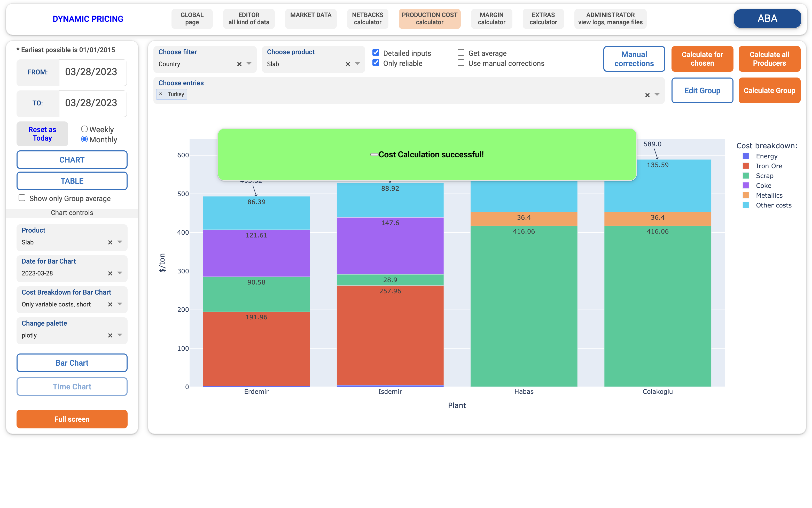Click the Full screen button
This screenshot has width=812, height=508.
tap(72, 419)
